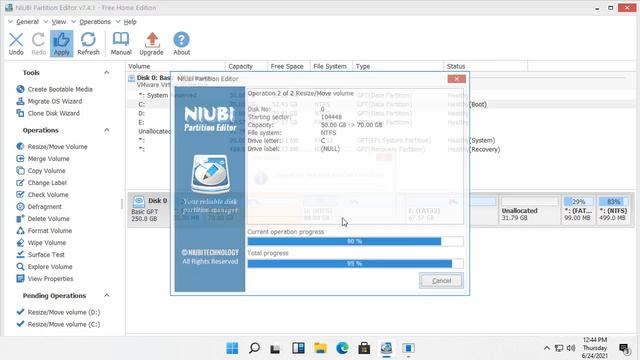Click the taskbar clock and date
The width and height of the screenshot is (640, 360).
click(595, 348)
